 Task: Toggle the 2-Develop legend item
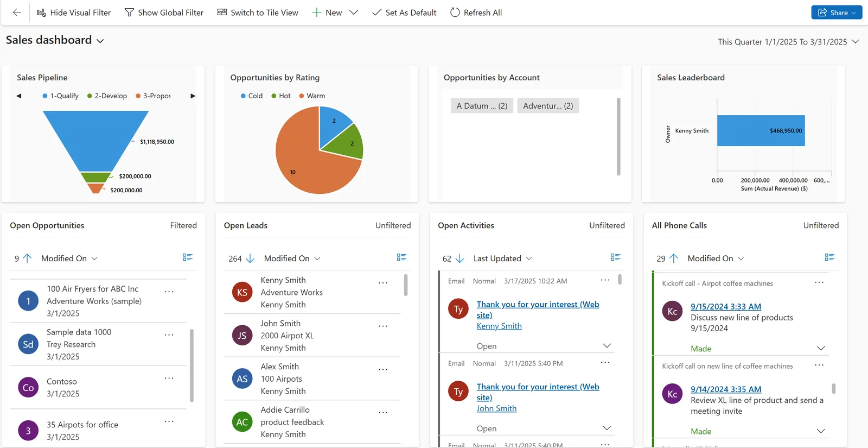click(x=107, y=96)
